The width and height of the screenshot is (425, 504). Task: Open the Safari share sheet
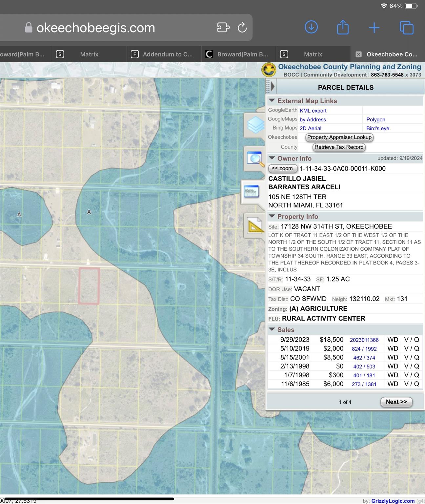coord(343,28)
